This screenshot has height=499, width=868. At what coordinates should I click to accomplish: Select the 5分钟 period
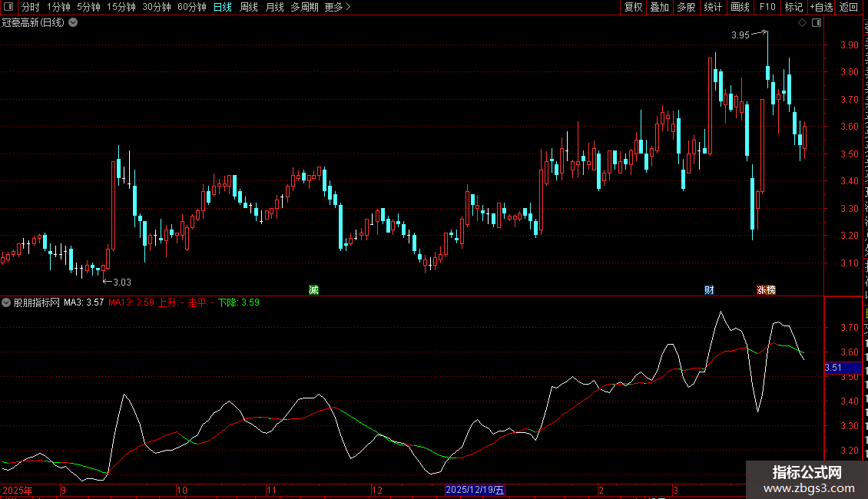88,7
